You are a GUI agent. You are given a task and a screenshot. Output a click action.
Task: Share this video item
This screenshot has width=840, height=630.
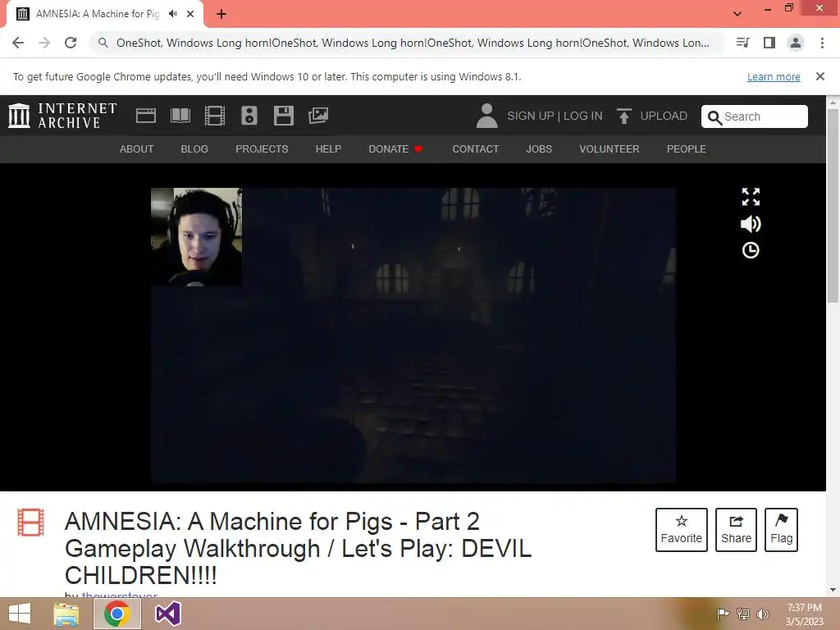coord(736,530)
